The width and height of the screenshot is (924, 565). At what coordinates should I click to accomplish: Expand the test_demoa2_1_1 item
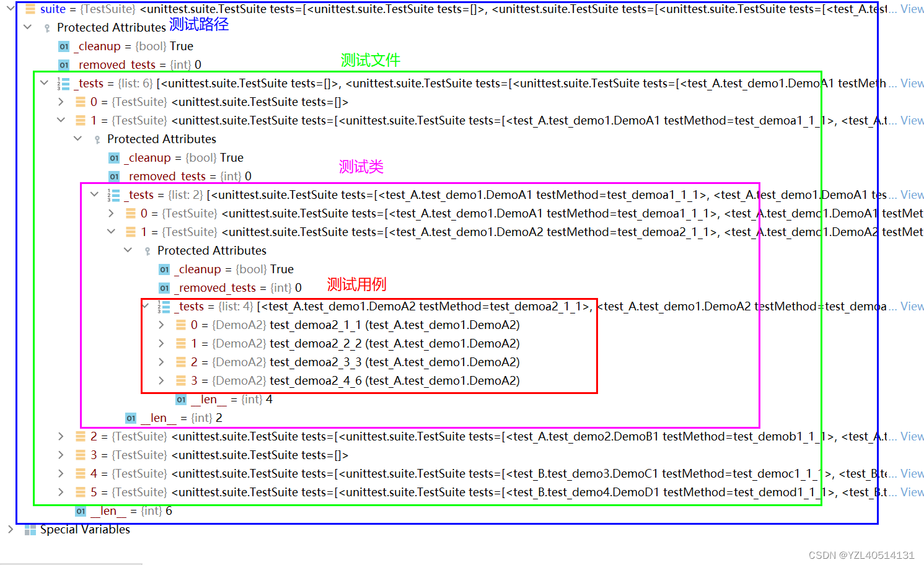[x=161, y=325]
